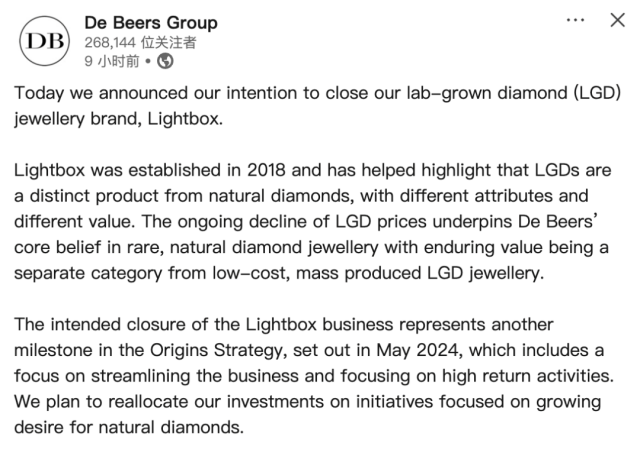Click the line starting 'core belief in rare'

pyautogui.click(x=311, y=247)
